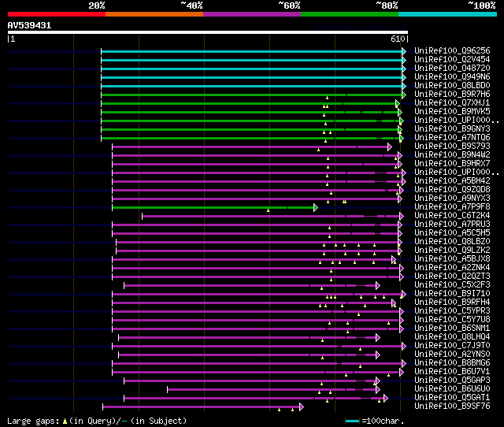Image resolution: width=504 pixels, height=427 pixels.
Task: Select the UniRef100_Q9LZK2 label
Action: pos(452,251)
